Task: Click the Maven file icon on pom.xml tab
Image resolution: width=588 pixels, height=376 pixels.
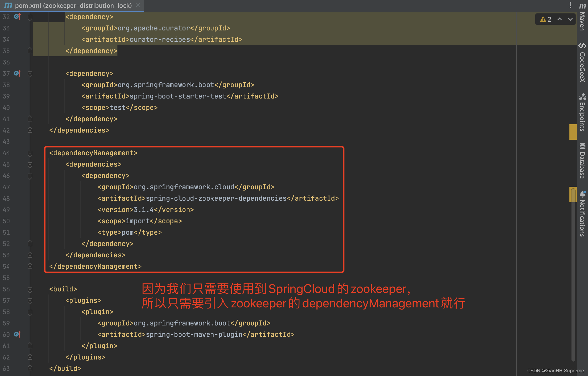Action: click(x=8, y=5)
